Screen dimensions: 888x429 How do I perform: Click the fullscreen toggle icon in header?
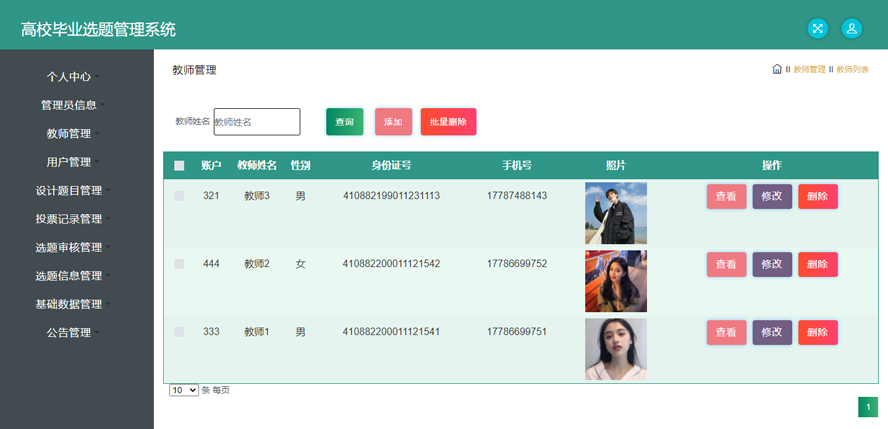coord(817,28)
